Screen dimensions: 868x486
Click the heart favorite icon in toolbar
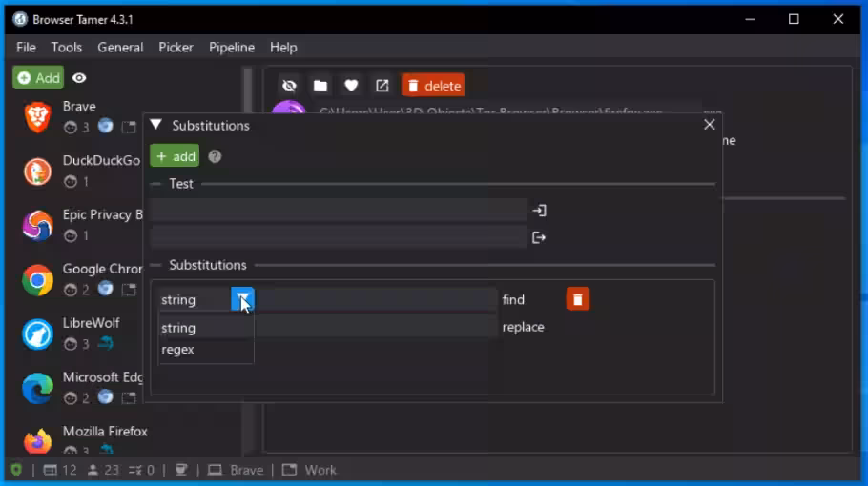[351, 86]
